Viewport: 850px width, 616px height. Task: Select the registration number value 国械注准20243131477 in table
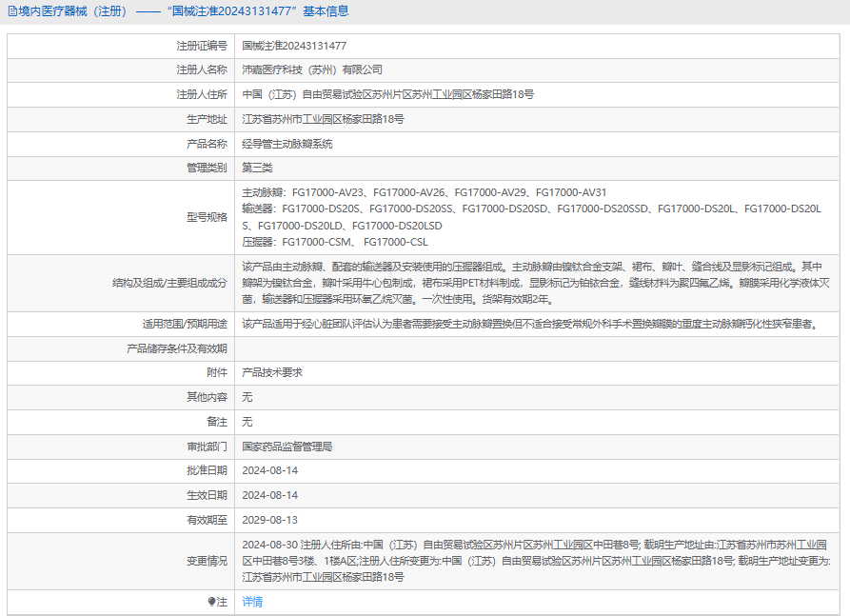(294, 46)
